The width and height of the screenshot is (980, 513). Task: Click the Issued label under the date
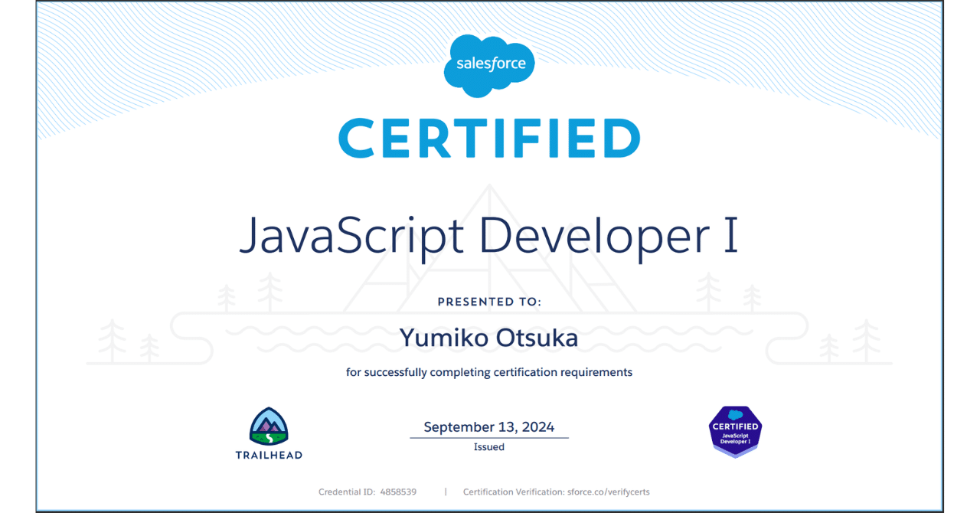pyautogui.click(x=489, y=447)
